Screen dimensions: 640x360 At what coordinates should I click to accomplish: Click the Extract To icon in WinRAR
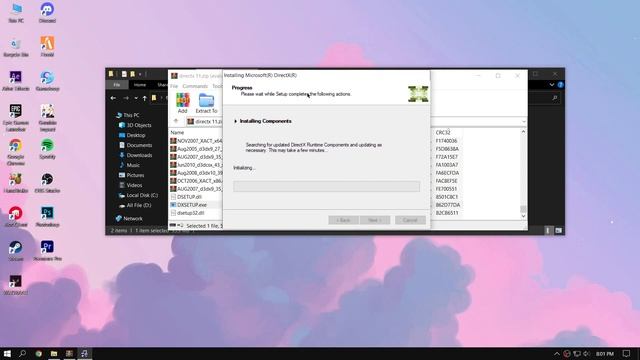(206, 103)
